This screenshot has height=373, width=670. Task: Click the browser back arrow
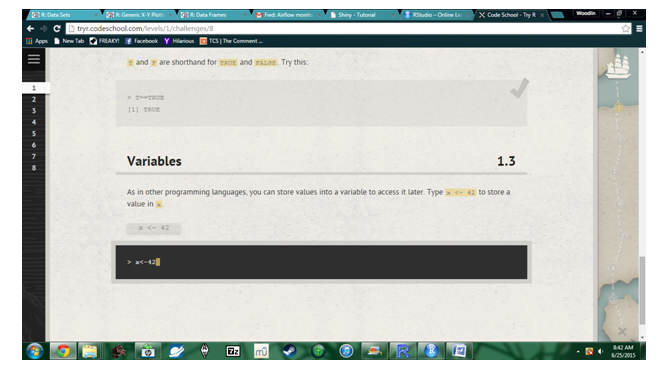tap(30, 29)
